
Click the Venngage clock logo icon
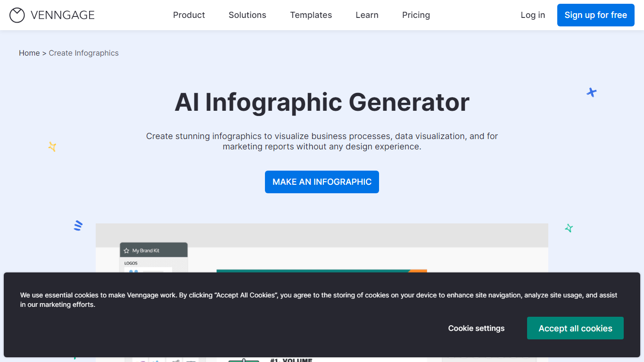17,15
